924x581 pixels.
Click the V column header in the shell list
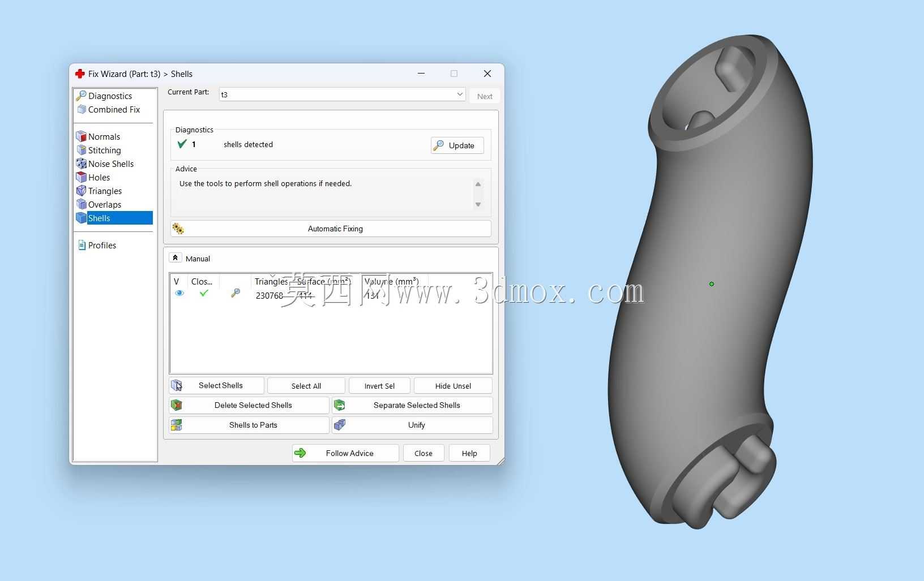click(177, 281)
